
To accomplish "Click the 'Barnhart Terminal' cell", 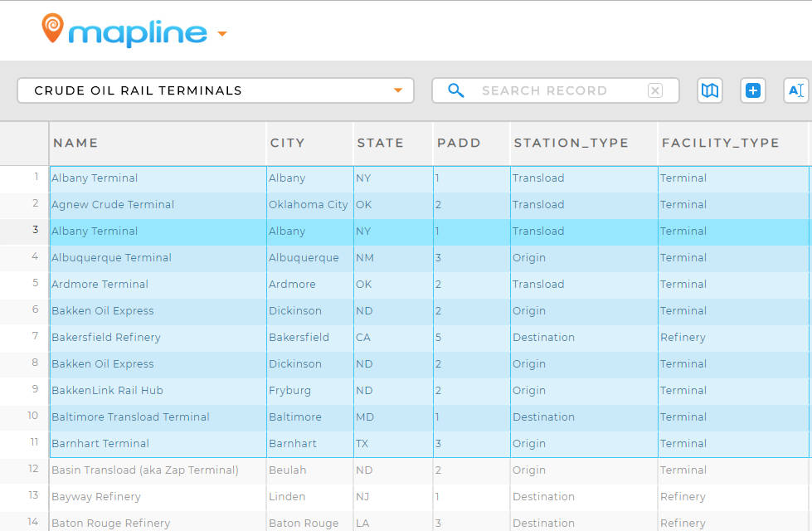I will [158, 443].
